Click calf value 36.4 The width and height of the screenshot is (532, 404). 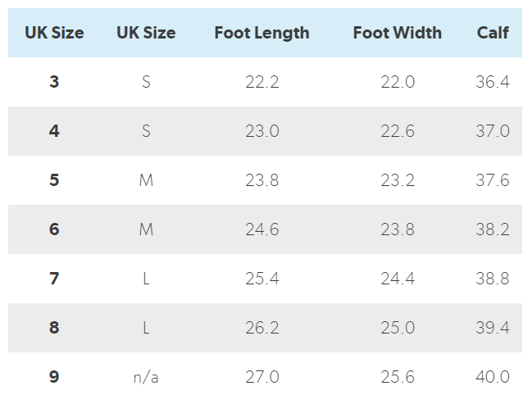click(493, 82)
